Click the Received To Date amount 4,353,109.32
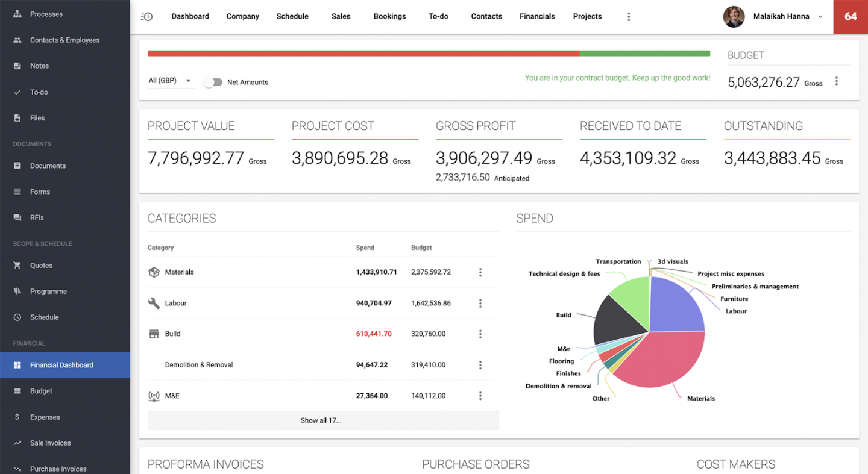868x474 pixels. click(628, 158)
